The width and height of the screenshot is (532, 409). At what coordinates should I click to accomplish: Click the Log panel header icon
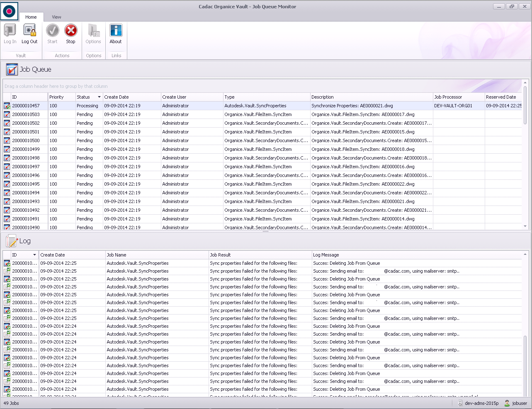12,241
